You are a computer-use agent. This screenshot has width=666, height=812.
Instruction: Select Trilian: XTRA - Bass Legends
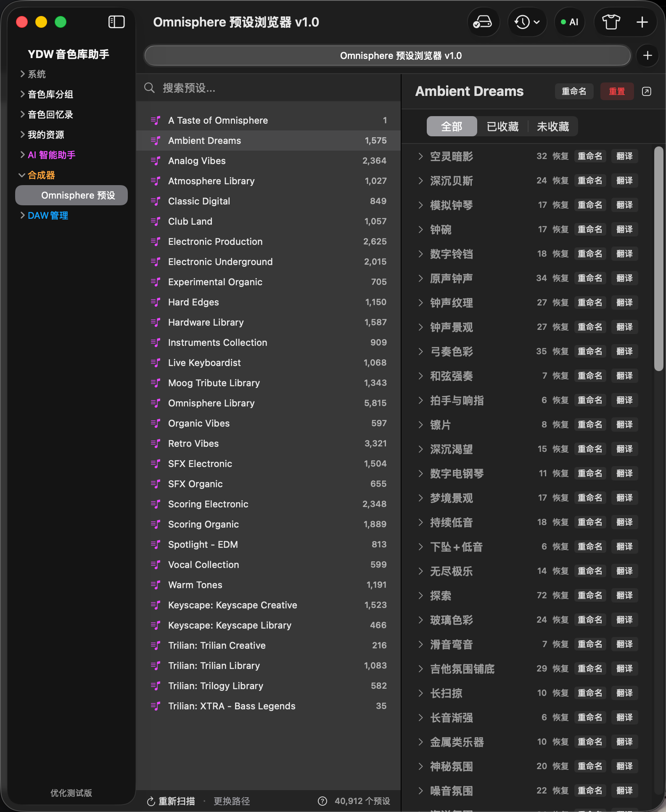(268, 706)
